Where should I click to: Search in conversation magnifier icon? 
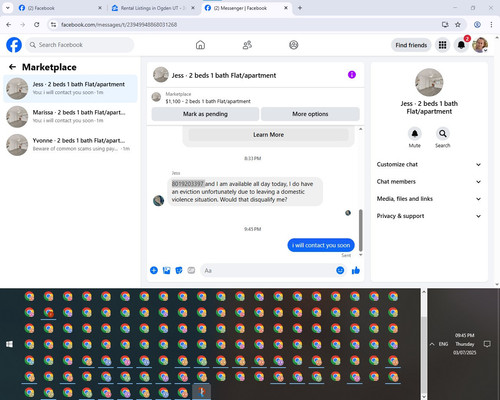[x=443, y=134]
